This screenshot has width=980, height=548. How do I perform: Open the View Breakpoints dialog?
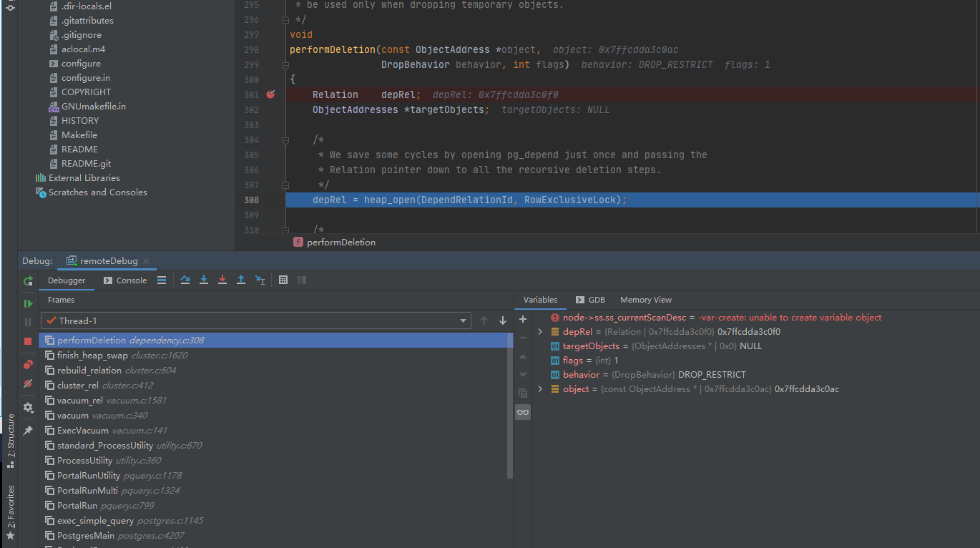pyautogui.click(x=28, y=365)
